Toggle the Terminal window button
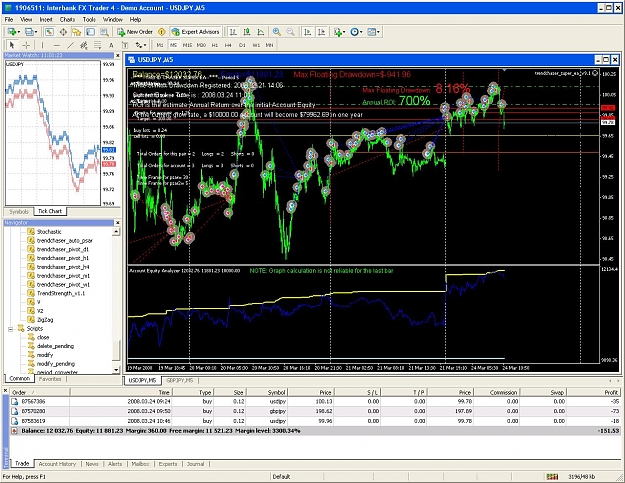This screenshot has height=483, width=625. (x=91, y=32)
